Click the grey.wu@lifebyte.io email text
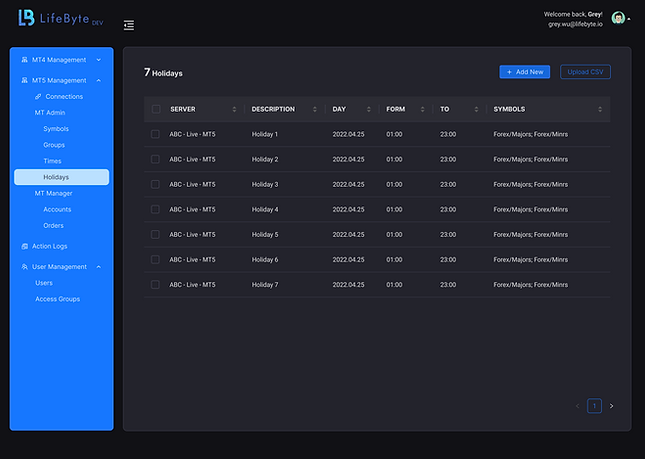Screen dimensions: 645x459 (x=575, y=24)
